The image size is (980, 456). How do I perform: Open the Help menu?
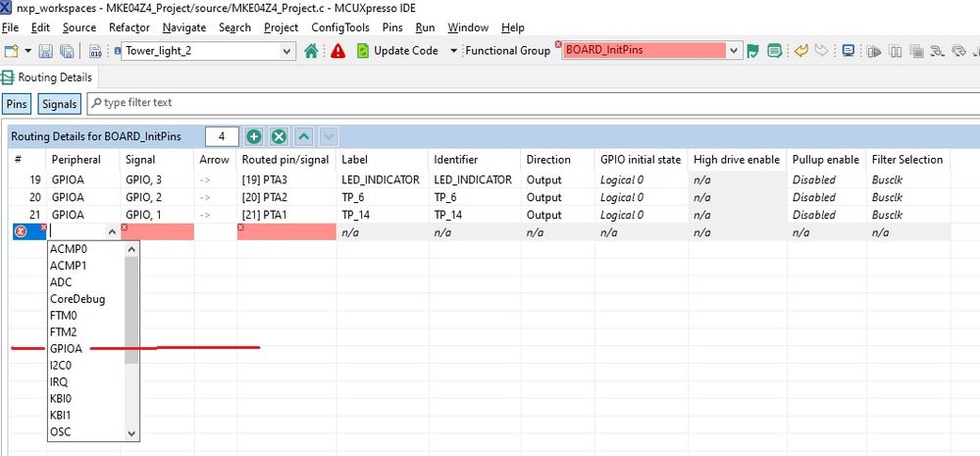point(513,27)
